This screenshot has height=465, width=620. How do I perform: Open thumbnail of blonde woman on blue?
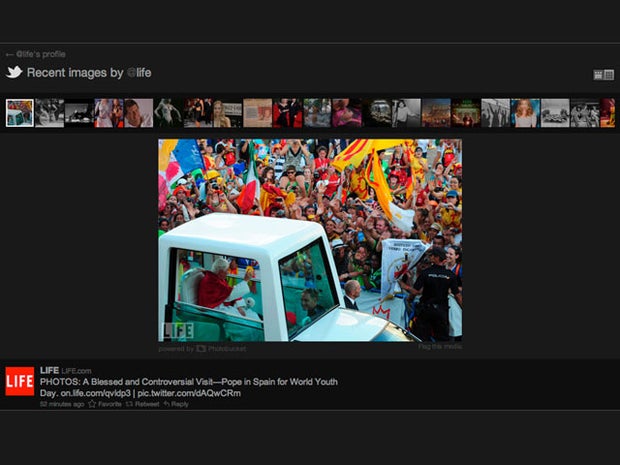coord(525,113)
